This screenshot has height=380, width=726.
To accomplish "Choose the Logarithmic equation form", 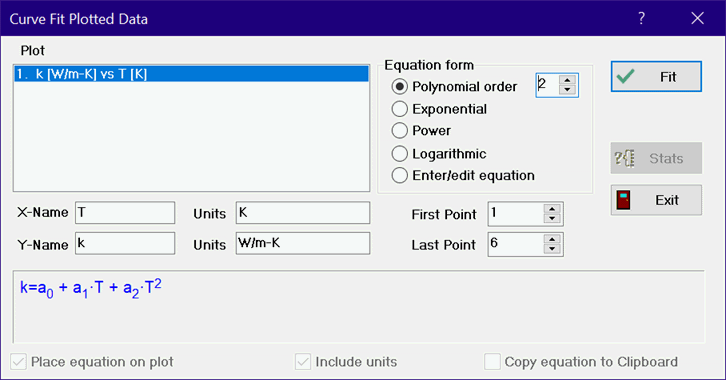I will (x=400, y=153).
